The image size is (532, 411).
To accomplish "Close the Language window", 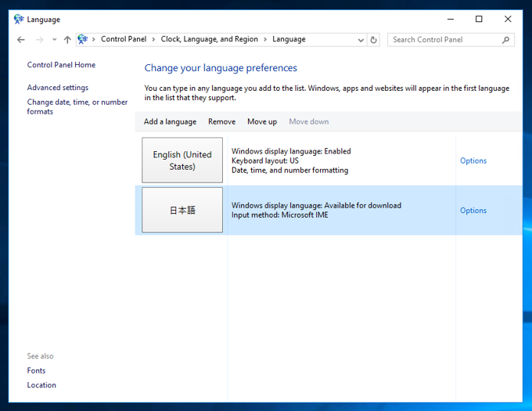I will point(508,20).
